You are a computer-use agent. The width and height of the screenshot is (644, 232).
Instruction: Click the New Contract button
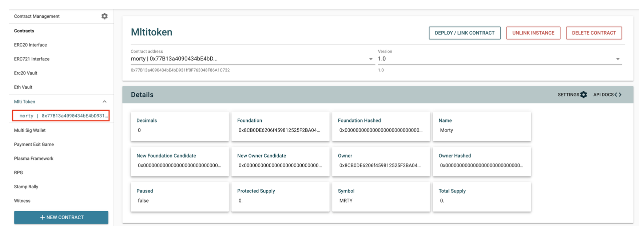(x=61, y=217)
